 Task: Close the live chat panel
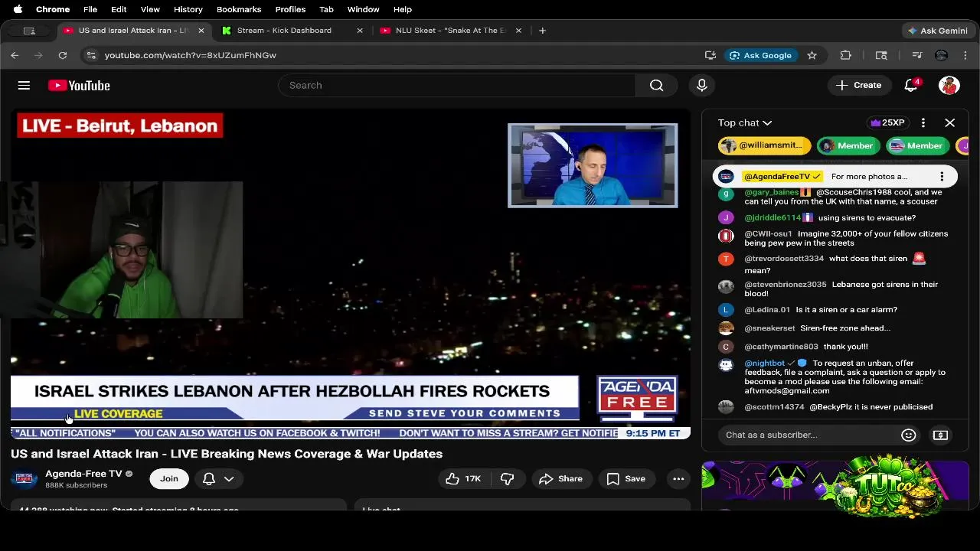[x=950, y=122]
